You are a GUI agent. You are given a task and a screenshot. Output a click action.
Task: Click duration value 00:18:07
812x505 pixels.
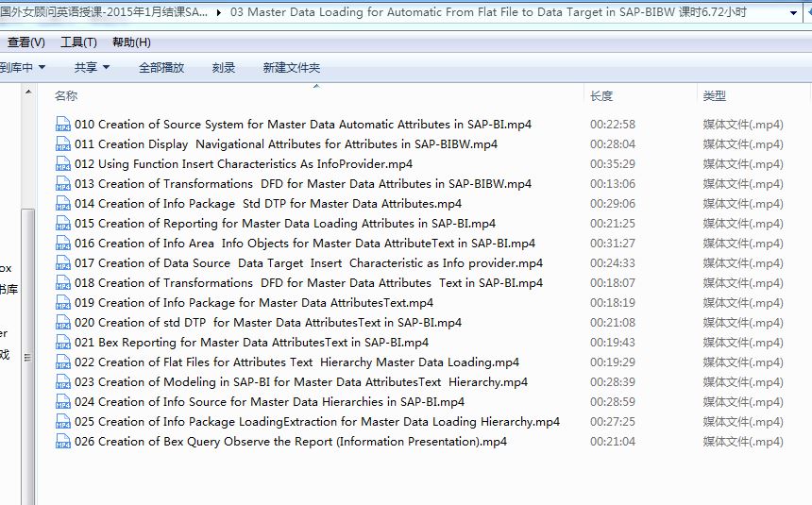click(613, 283)
